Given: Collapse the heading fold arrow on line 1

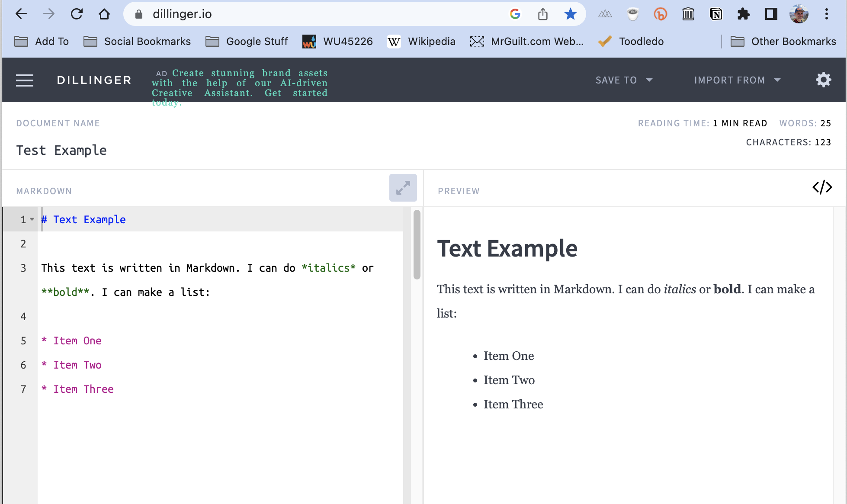Looking at the screenshot, I should click(x=32, y=219).
